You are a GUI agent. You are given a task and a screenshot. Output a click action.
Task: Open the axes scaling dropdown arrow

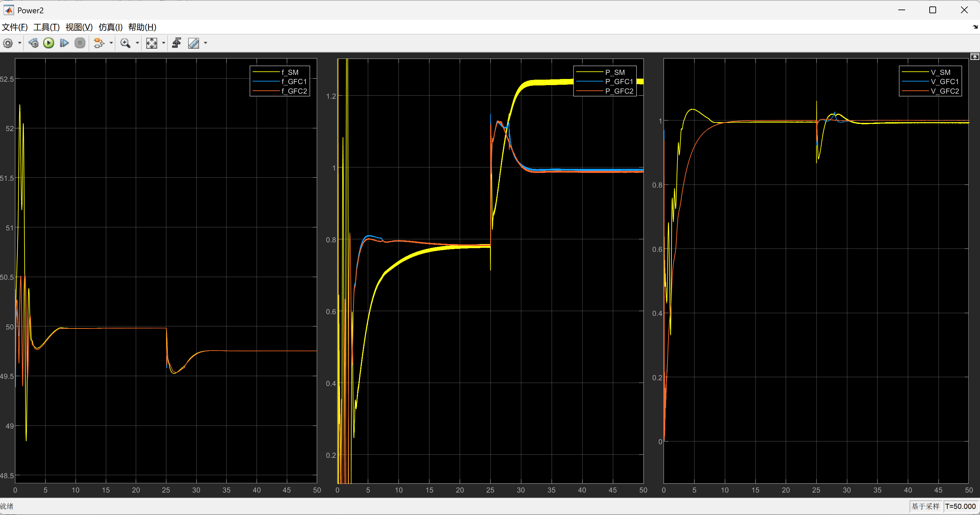pyautogui.click(x=164, y=43)
